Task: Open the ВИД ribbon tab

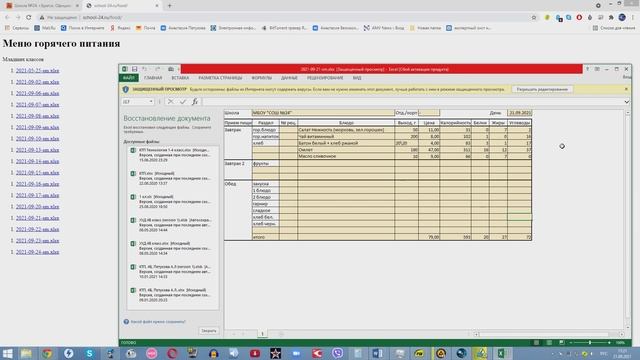Action: tap(357, 78)
